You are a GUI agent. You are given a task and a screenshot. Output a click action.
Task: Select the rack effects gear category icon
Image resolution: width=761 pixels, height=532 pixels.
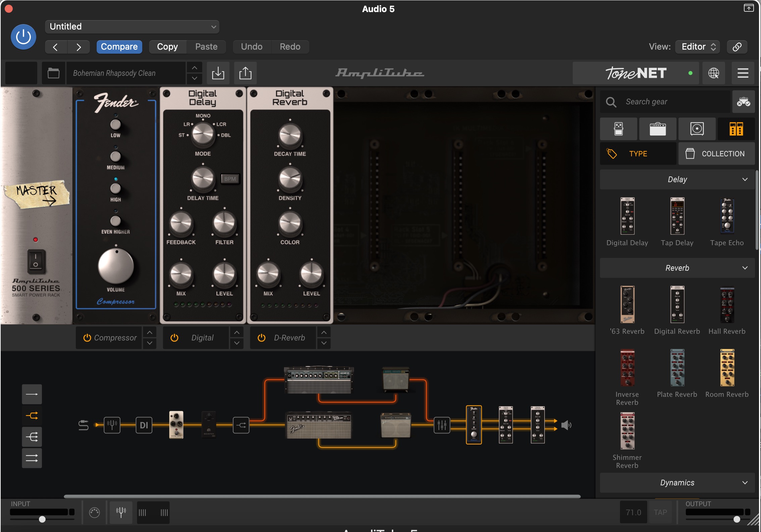tap(736, 129)
